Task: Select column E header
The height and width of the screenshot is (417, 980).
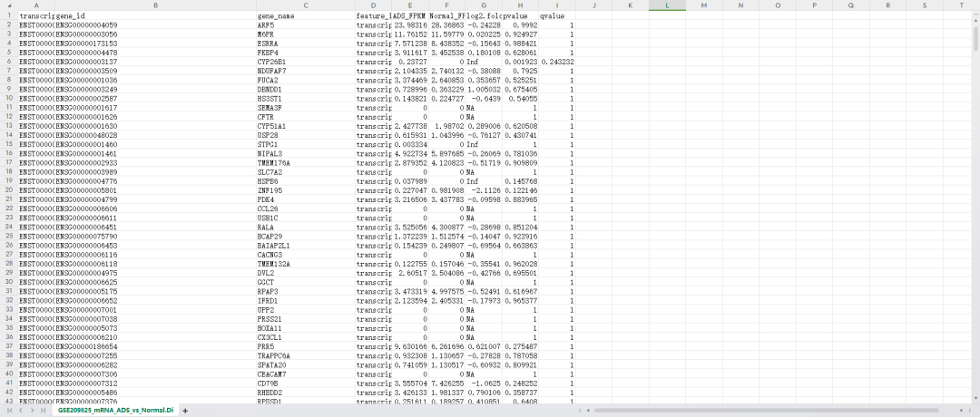Action: click(410, 5)
